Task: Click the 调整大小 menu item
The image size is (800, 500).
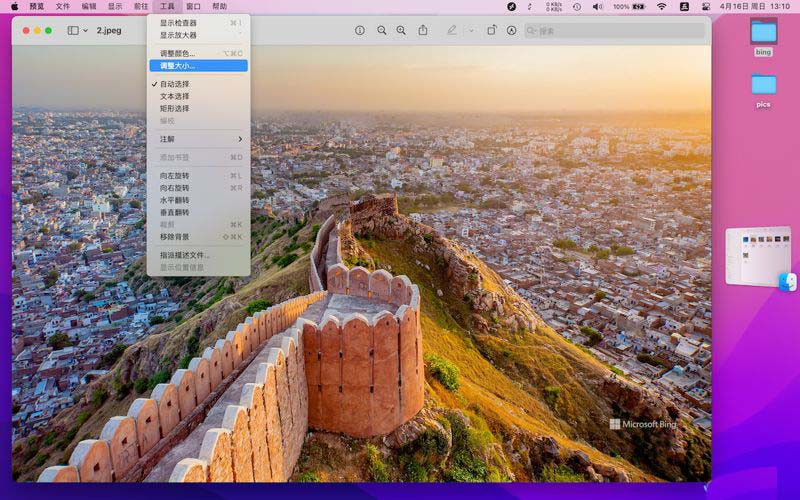Action: [178, 66]
